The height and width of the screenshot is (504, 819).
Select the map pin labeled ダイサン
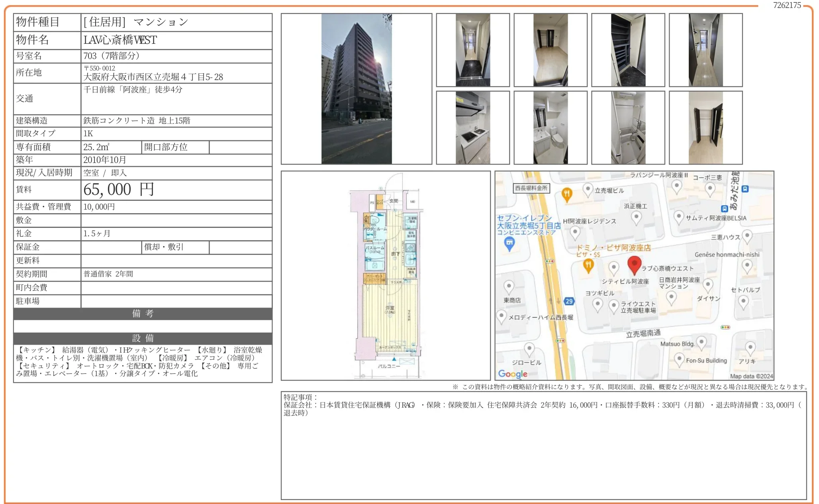(708, 284)
